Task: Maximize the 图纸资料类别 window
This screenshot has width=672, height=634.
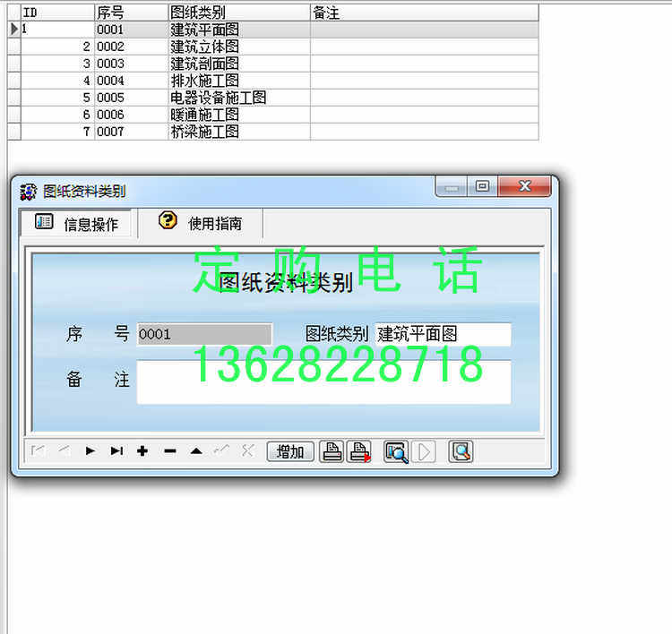Action: (x=483, y=187)
